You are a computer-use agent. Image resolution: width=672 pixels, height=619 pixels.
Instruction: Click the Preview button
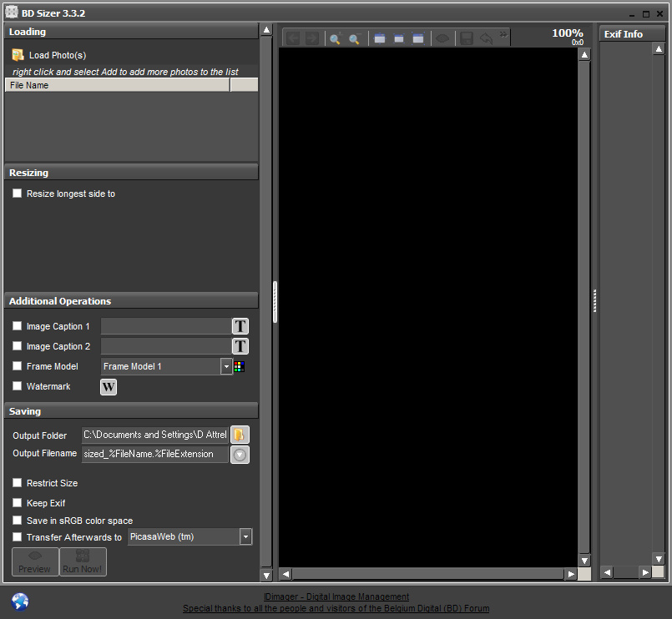[35, 561]
